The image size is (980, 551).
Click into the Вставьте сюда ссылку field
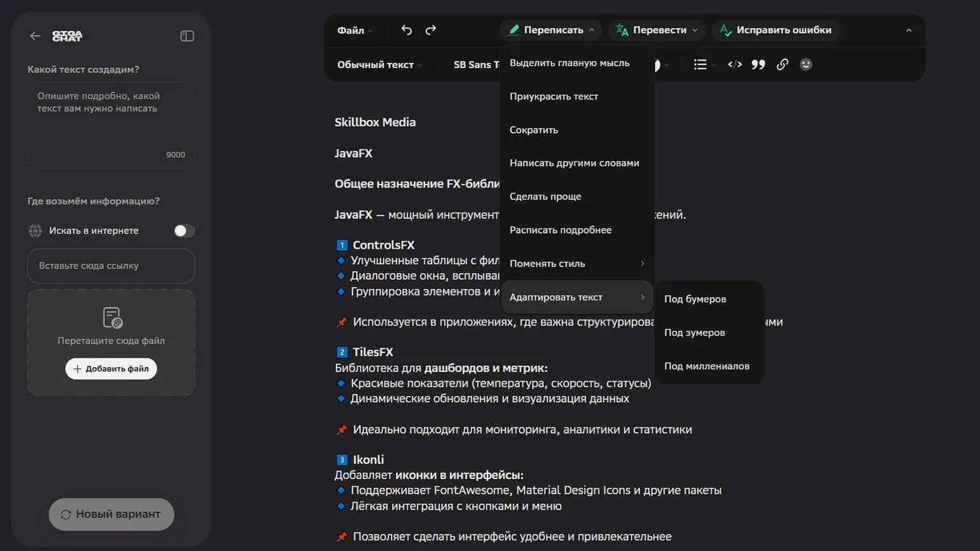coord(111,266)
